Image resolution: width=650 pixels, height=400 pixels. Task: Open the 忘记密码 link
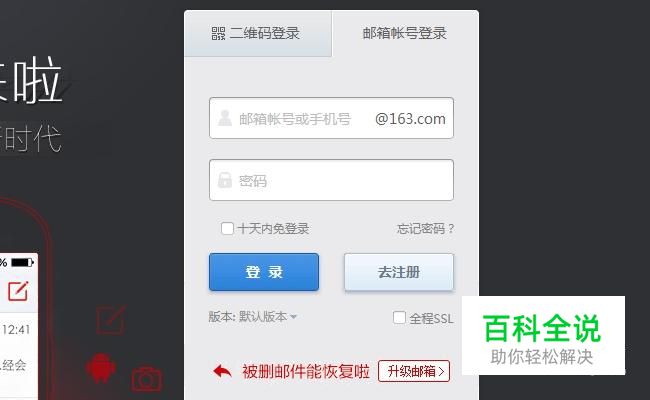(426, 228)
